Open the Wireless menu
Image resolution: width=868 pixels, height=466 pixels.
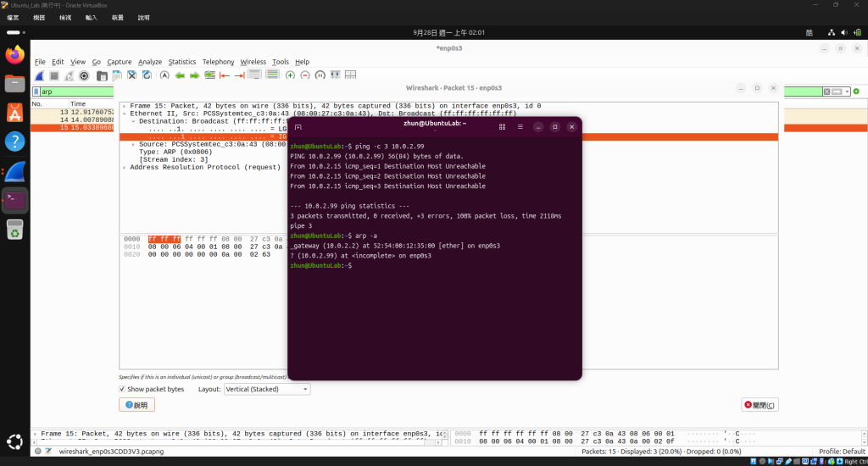point(253,62)
